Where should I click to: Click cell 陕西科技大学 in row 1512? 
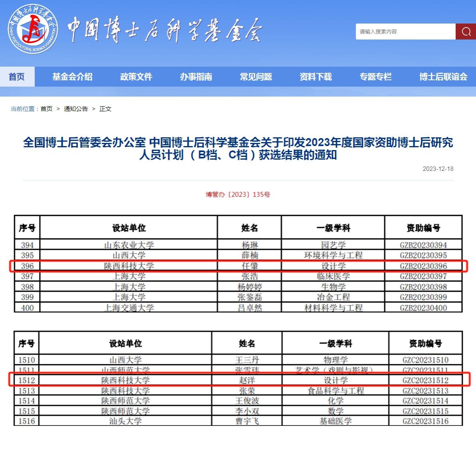point(125,380)
